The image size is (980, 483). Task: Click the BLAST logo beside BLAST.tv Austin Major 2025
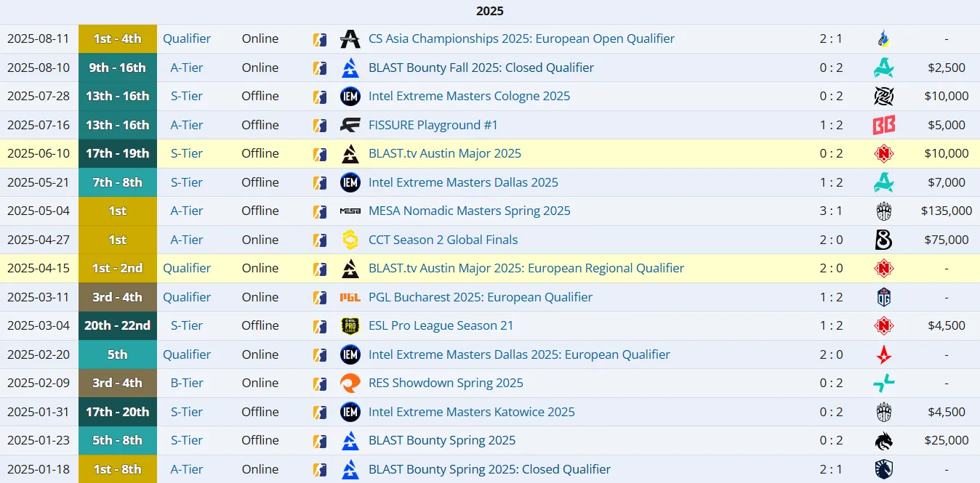(350, 154)
